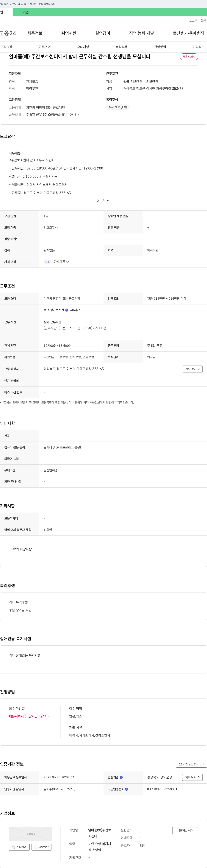
Task: Click the 거짓구인광고 신고 button
Action: [x=191, y=764]
